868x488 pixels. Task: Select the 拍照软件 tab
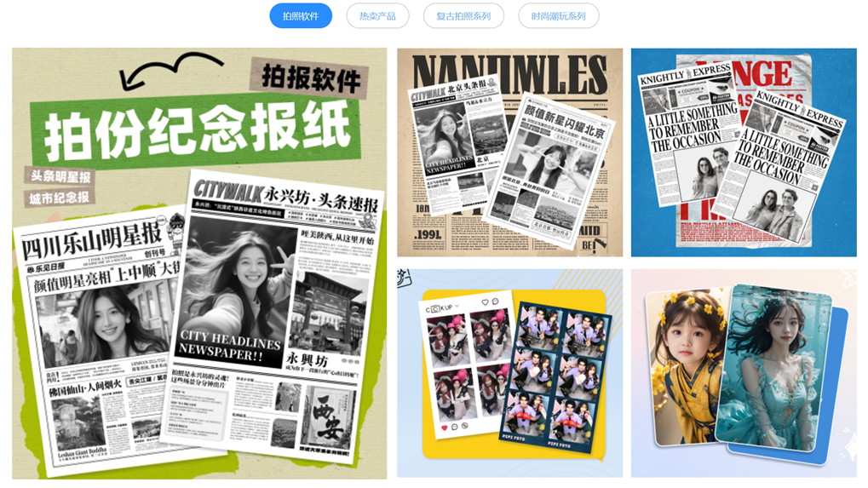point(301,16)
